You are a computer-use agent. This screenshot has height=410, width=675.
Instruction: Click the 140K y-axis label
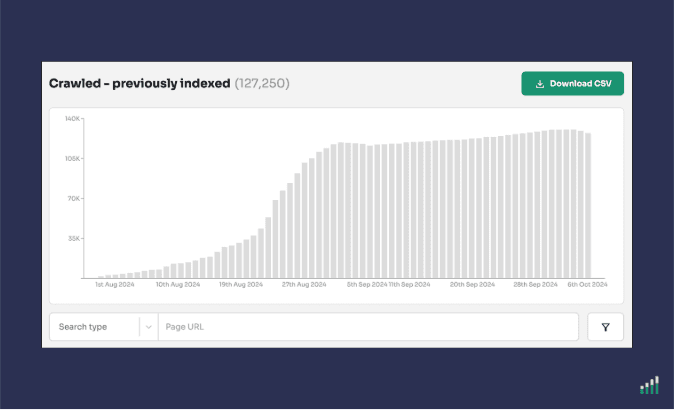[73, 119]
